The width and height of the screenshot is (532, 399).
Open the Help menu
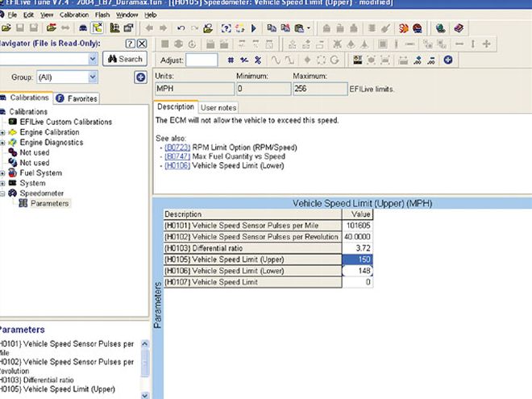[150, 15]
